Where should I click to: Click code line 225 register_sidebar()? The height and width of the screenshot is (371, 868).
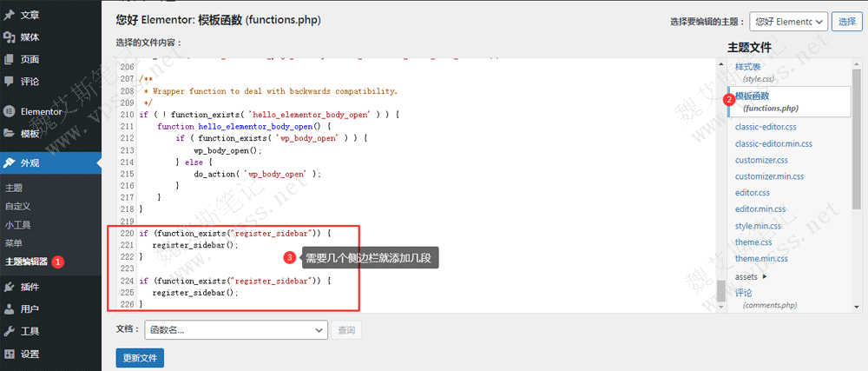(x=195, y=293)
